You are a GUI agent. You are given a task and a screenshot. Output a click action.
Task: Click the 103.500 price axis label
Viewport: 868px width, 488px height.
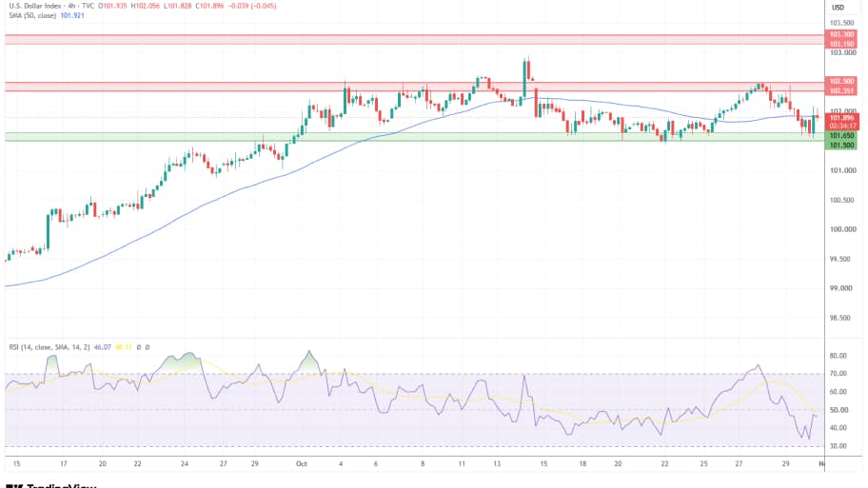click(841, 23)
